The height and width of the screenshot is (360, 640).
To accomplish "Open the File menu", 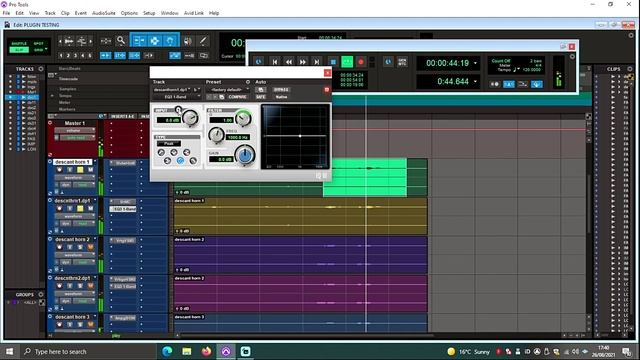I will click(x=7, y=13).
